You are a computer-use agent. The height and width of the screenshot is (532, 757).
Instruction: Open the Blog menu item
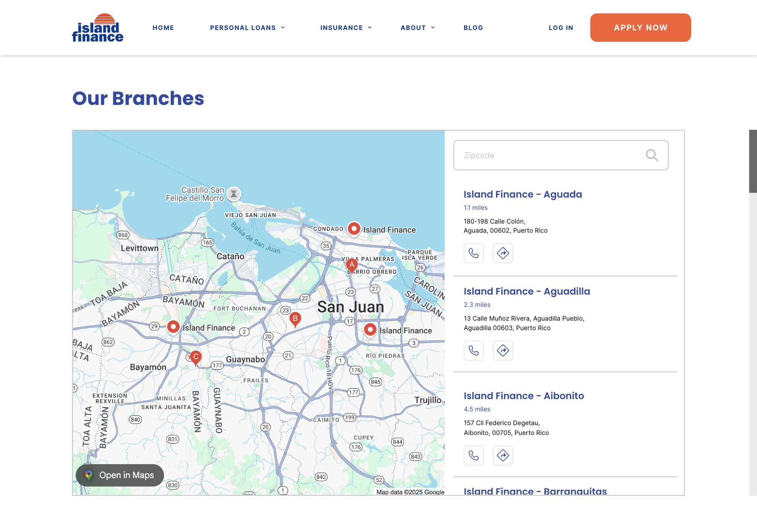[x=473, y=28]
